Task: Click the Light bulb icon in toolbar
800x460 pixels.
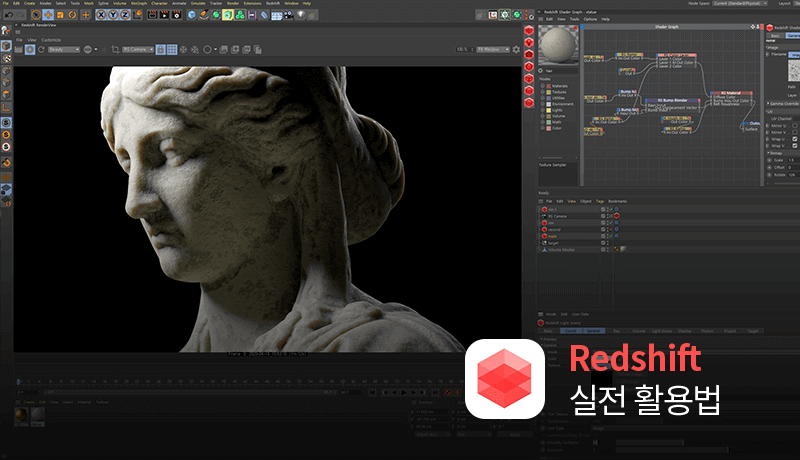Action: 301,15
